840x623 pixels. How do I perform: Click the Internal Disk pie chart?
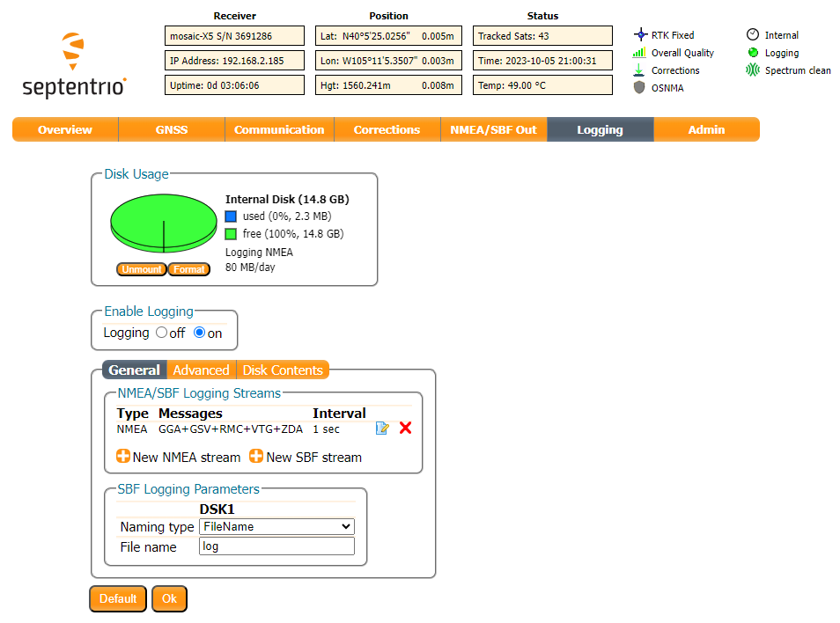tap(164, 224)
